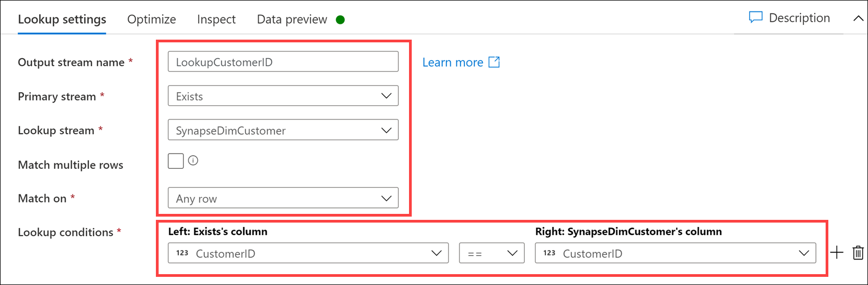This screenshot has width=868, height=285.
Task: Open the left Exists's column CustomerID dropdown
Action: 308,253
